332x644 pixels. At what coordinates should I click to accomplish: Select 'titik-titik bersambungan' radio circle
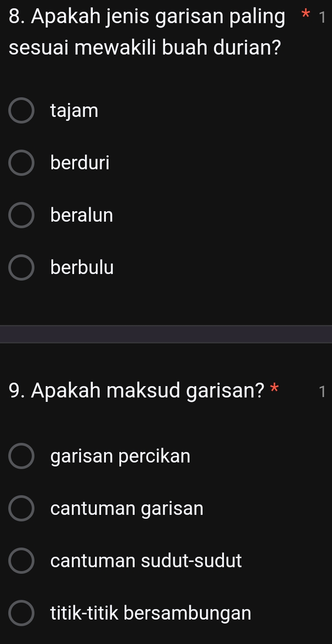point(21,613)
